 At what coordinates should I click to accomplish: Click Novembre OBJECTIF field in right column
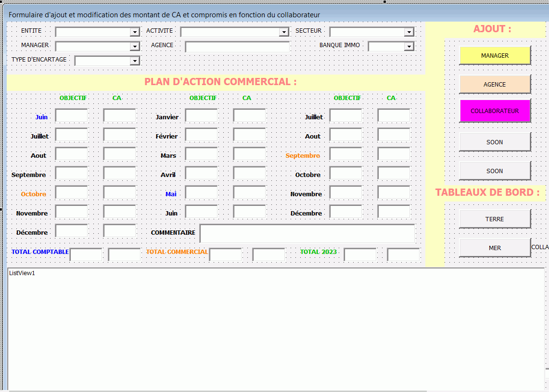346,192
